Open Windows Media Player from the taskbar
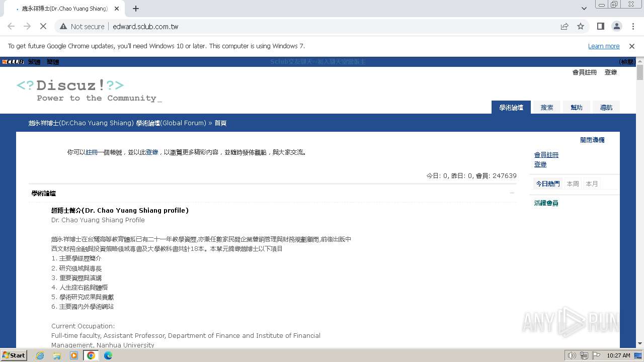The width and height of the screenshot is (644, 362). (74, 355)
